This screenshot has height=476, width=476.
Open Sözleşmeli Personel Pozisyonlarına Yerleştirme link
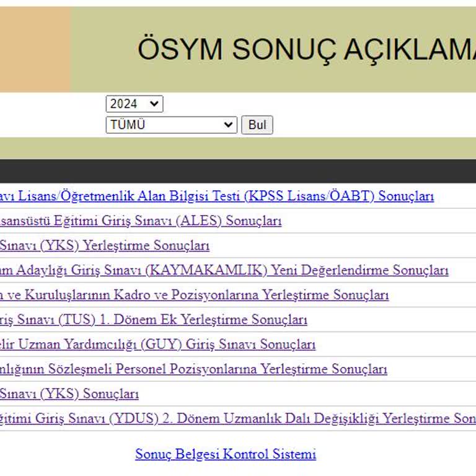pos(193,369)
